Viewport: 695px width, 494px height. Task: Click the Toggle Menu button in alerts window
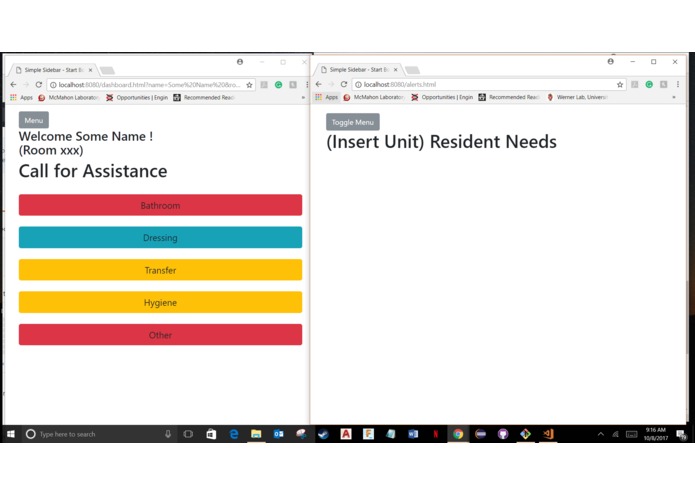coord(353,122)
